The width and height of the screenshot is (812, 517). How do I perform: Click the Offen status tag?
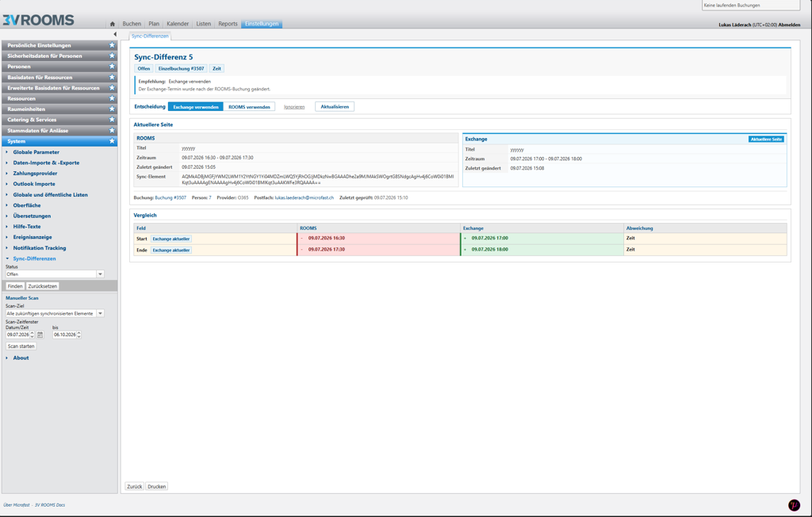click(x=144, y=68)
